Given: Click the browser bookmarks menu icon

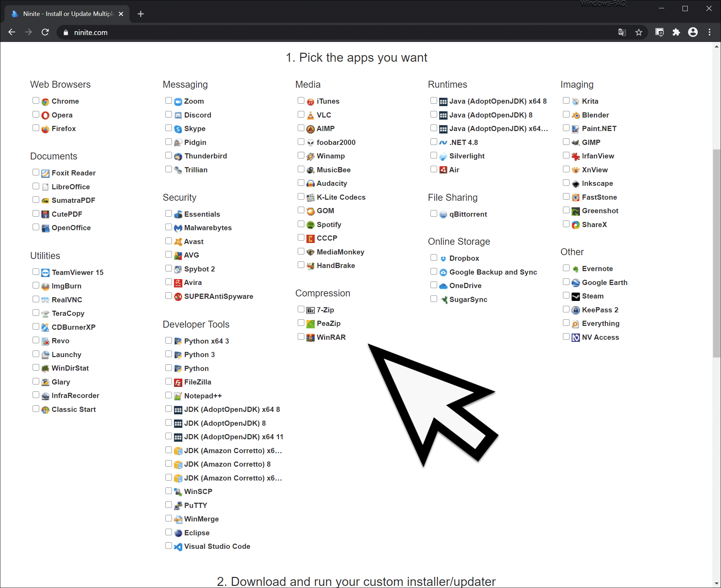Looking at the screenshot, I should click(x=639, y=32).
